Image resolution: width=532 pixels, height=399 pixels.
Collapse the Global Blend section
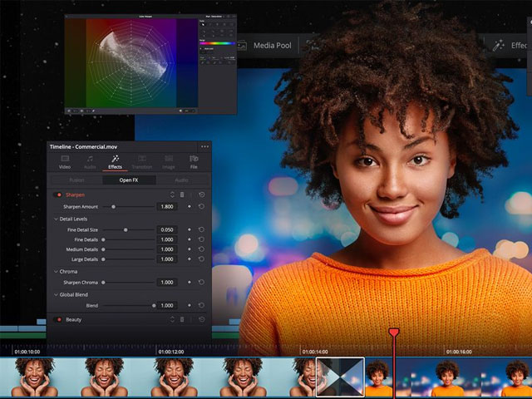click(x=57, y=294)
